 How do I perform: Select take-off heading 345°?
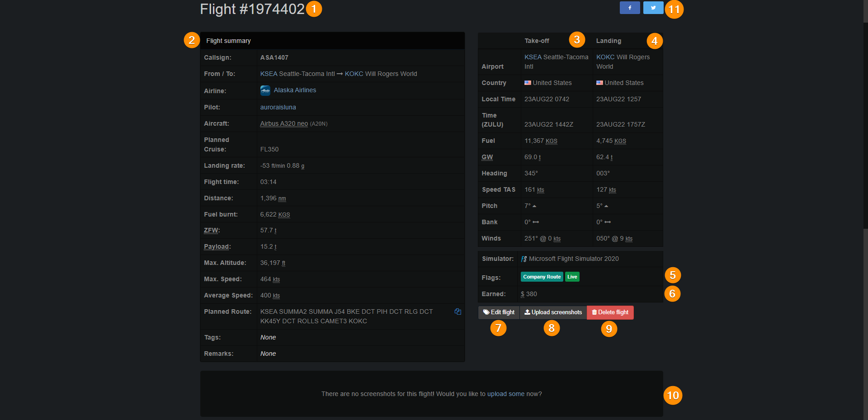[531, 173]
